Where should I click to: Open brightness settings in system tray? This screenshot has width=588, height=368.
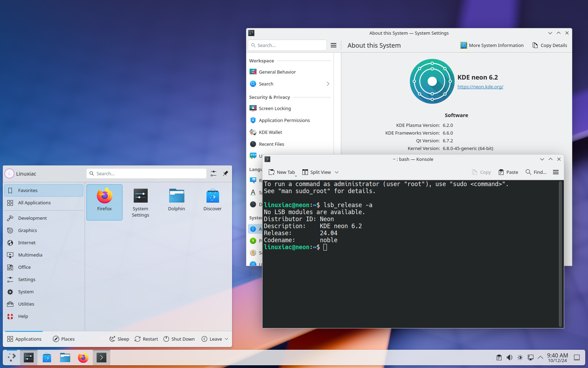pos(520,357)
